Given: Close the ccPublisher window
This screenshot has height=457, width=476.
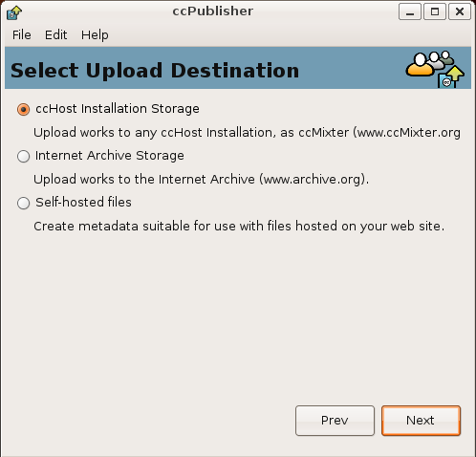Looking at the screenshot, I should [x=460, y=11].
